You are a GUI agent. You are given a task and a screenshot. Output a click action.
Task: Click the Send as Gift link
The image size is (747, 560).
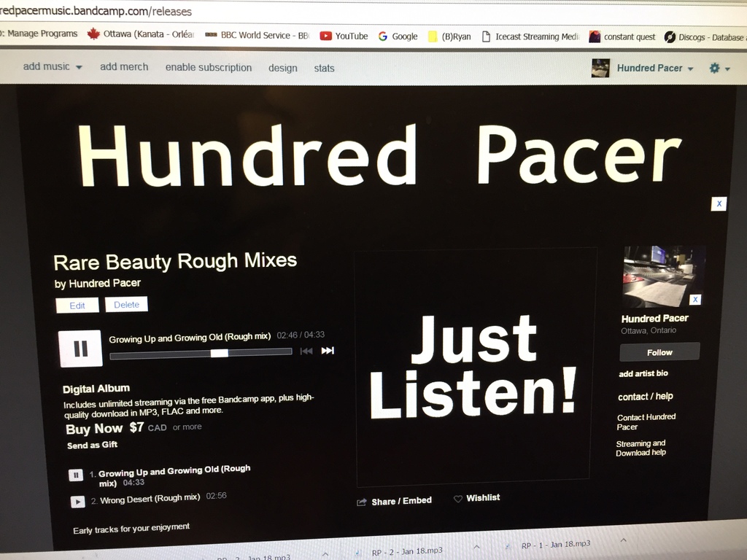(92, 446)
